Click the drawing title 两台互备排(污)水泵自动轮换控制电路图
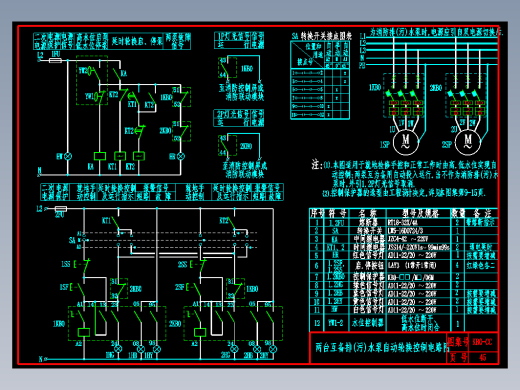Image resolution: width=520 pixels, height=390 pixels. click(x=383, y=347)
